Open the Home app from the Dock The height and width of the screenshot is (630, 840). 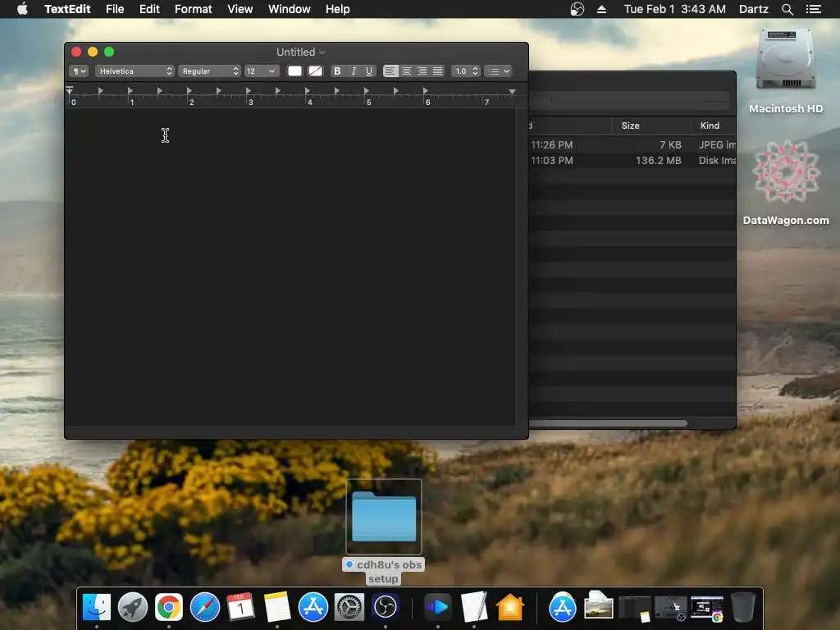(x=510, y=607)
